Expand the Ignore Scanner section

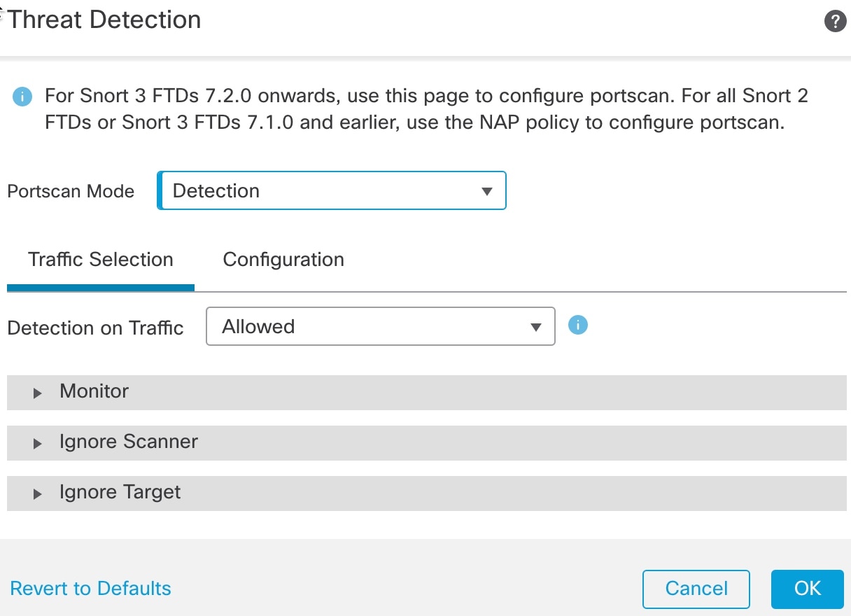click(x=427, y=442)
